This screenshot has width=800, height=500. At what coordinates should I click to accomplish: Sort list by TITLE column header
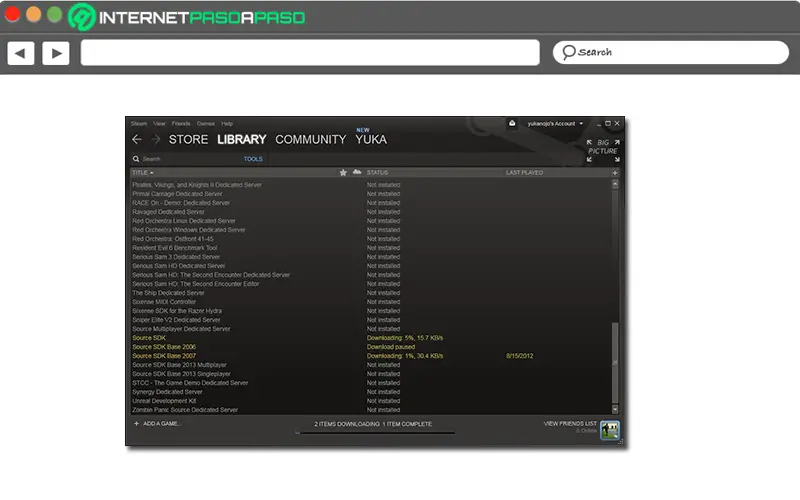point(142,172)
